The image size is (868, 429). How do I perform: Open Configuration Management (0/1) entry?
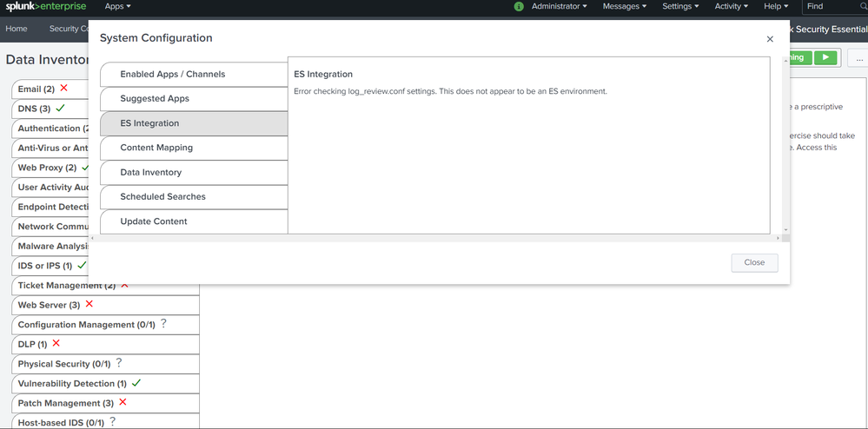[x=105, y=325]
